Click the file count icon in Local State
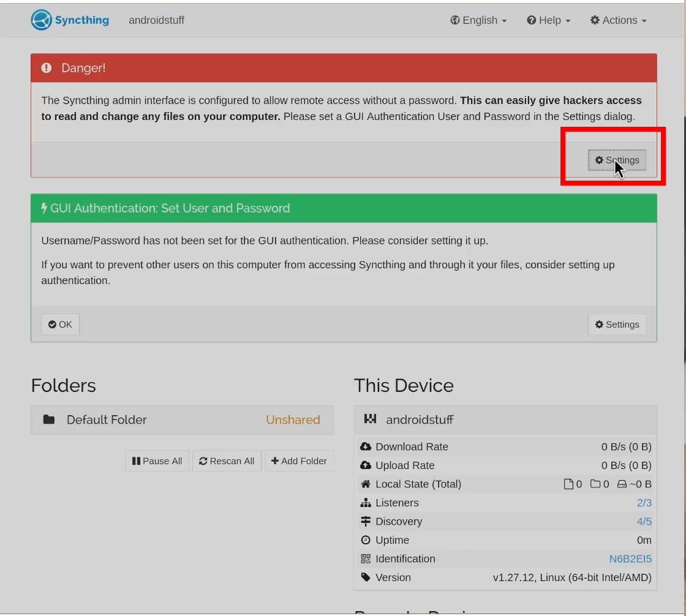Screen dimensions: 686x616 click(568, 484)
